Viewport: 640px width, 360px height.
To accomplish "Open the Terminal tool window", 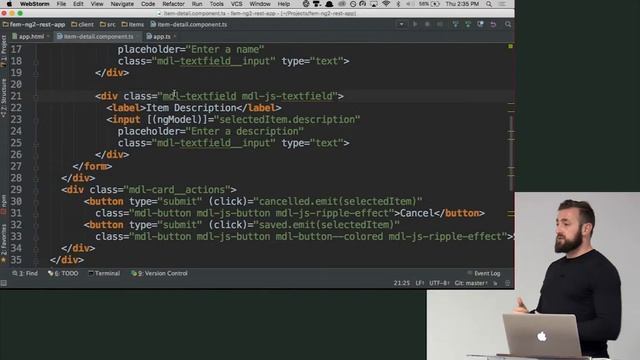I will tap(104, 273).
